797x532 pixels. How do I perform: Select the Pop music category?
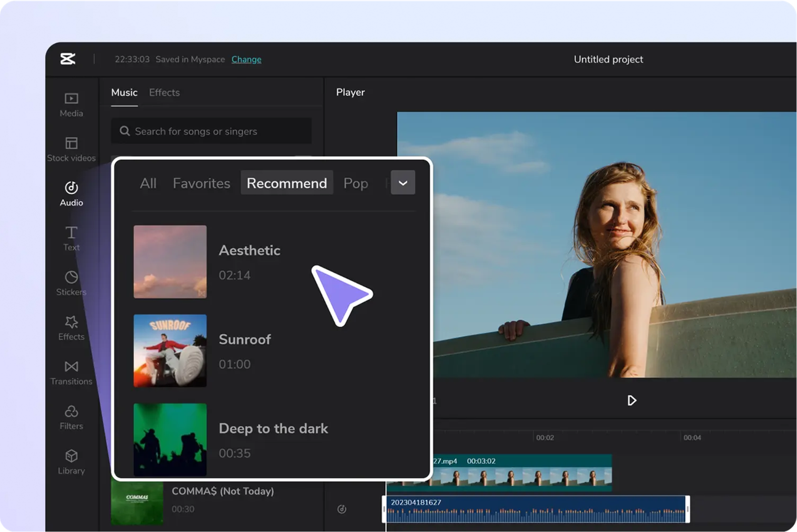tap(356, 183)
